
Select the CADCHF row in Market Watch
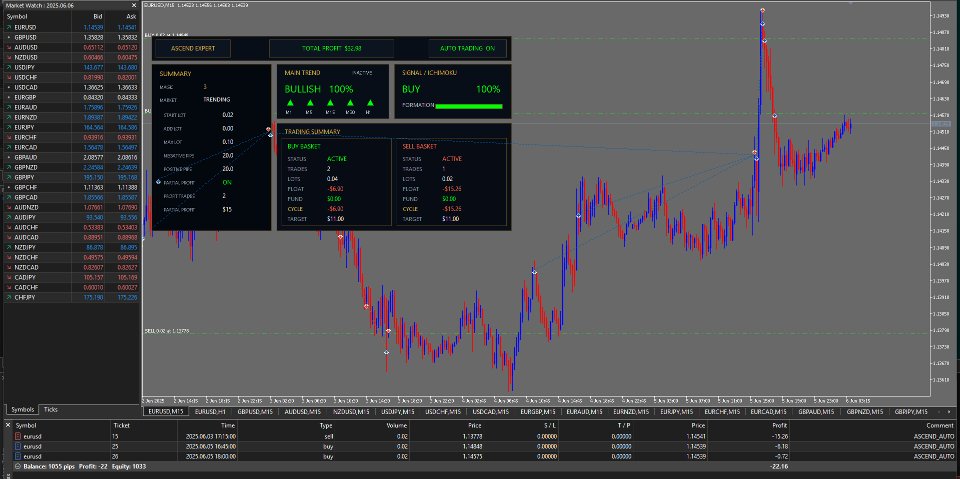(x=71, y=287)
